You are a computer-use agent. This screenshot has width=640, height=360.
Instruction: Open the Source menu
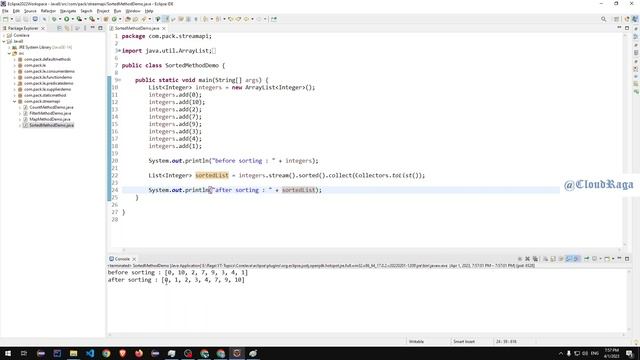coord(30,11)
